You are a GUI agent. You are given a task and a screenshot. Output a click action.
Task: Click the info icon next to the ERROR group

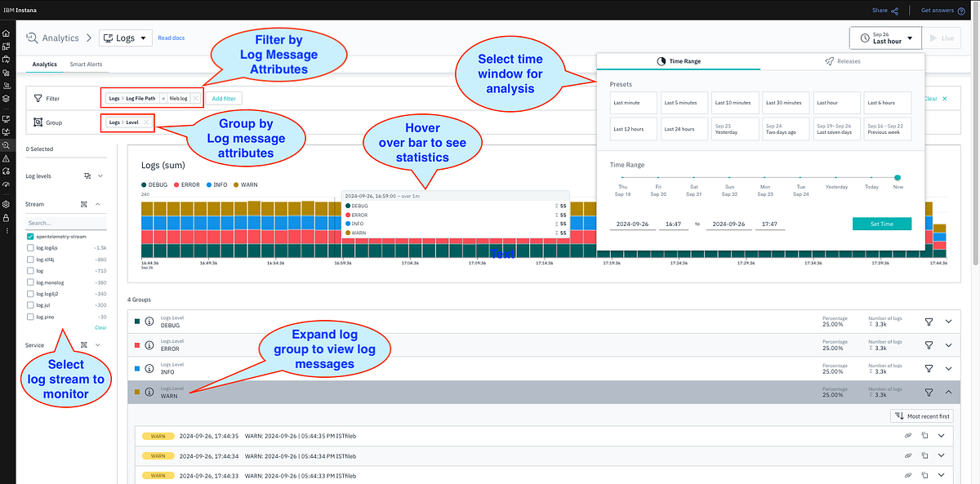tap(149, 344)
